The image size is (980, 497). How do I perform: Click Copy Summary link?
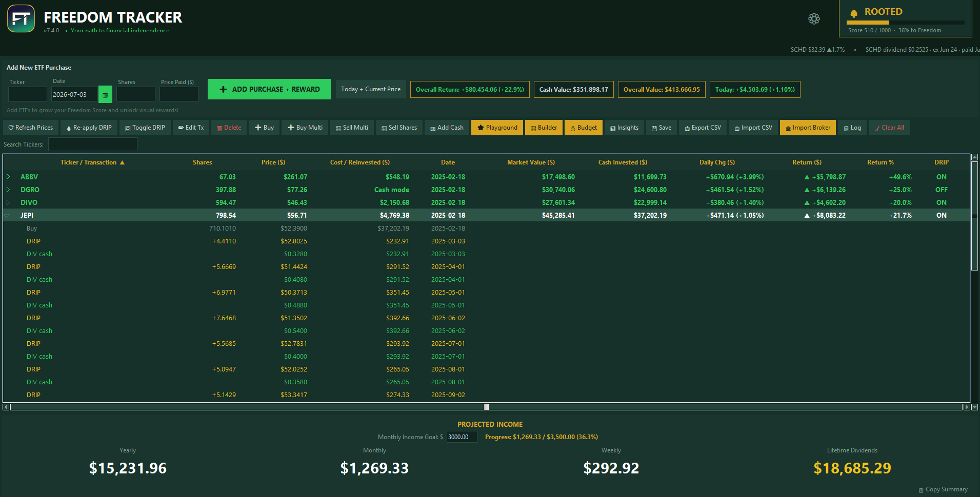[x=943, y=489]
